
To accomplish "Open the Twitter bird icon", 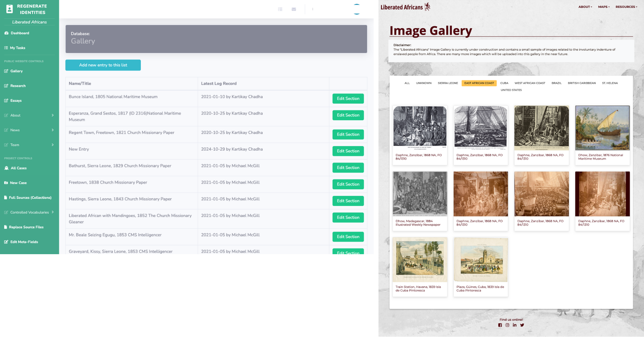I will 522,325.
